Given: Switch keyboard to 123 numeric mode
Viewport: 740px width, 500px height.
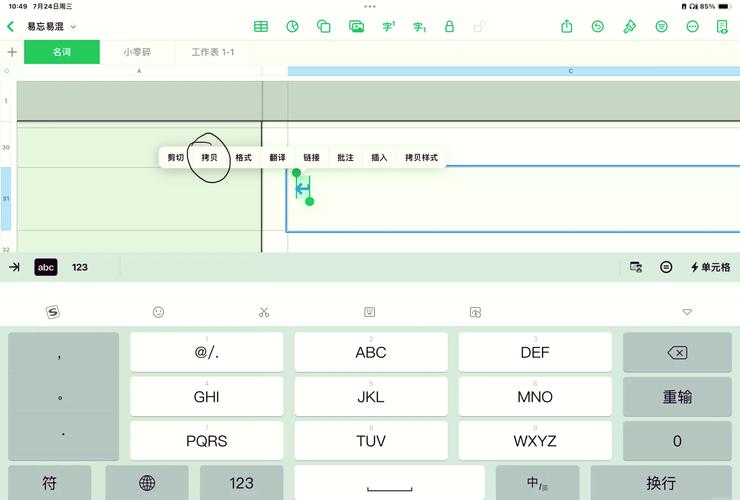Looking at the screenshot, I should [80, 267].
